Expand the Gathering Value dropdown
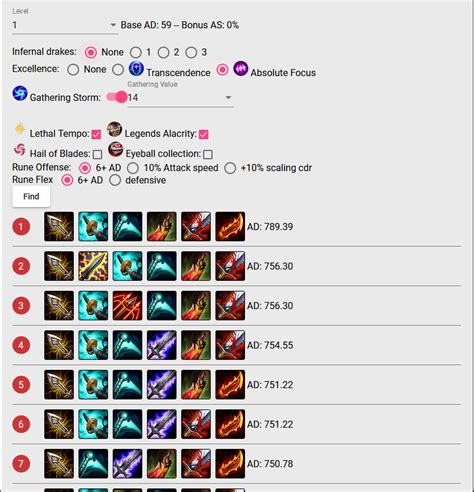 pyautogui.click(x=180, y=98)
